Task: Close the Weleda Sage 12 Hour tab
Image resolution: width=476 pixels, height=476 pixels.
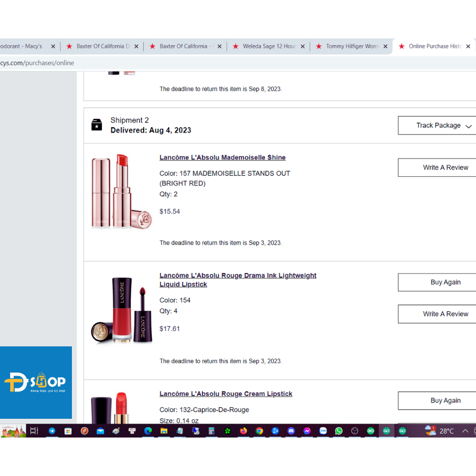Action: [303, 46]
